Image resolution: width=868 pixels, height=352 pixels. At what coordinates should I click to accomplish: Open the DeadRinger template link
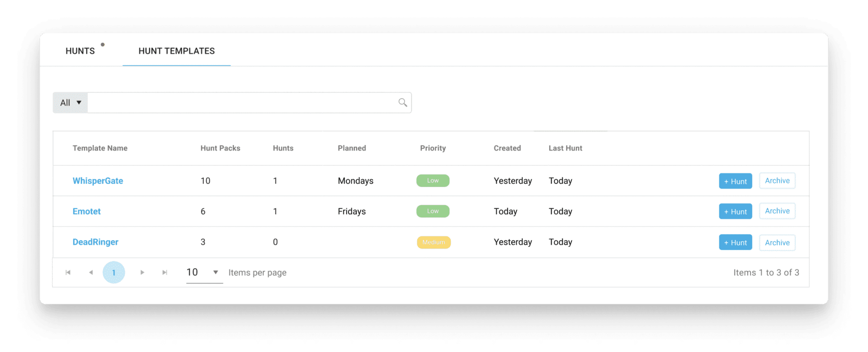tap(95, 242)
